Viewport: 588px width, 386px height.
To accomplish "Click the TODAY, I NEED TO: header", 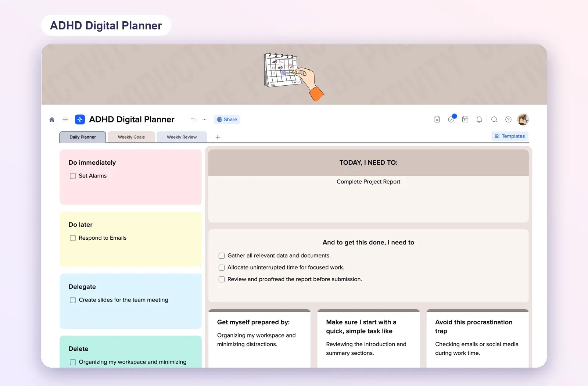I will pos(368,162).
